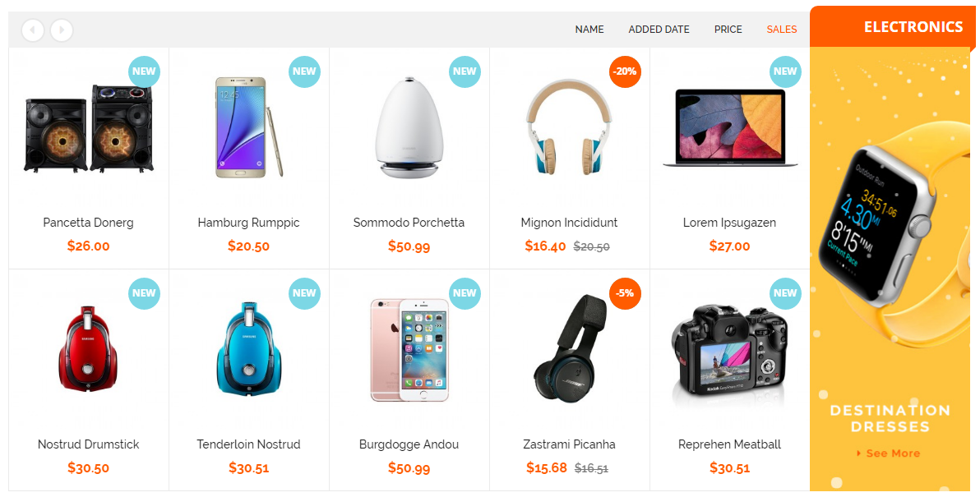
Task: Click the -20% discount badge
Action: 625,71
